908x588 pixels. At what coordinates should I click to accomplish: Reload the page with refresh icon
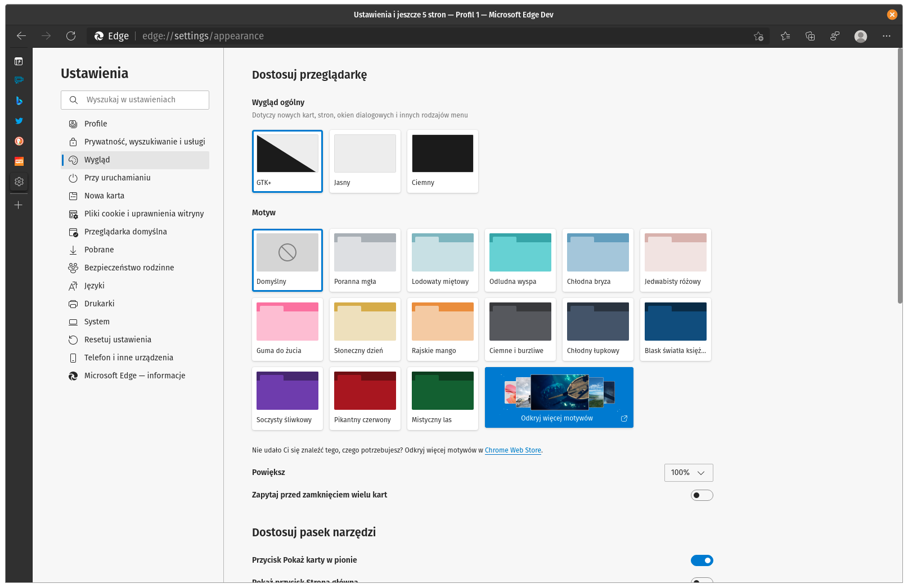pos(71,36)
